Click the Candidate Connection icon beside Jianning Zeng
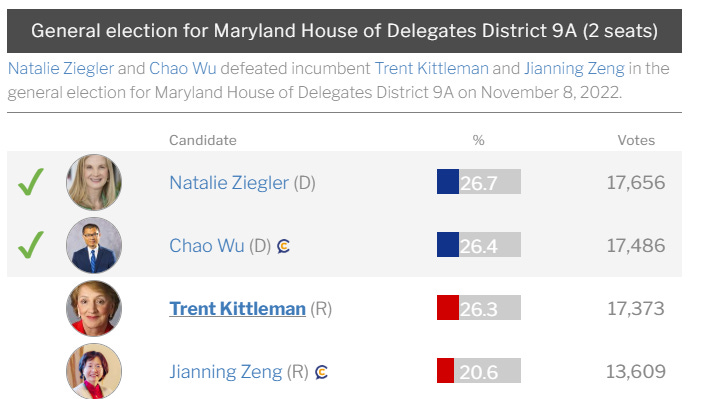 (x=321, y=372)
